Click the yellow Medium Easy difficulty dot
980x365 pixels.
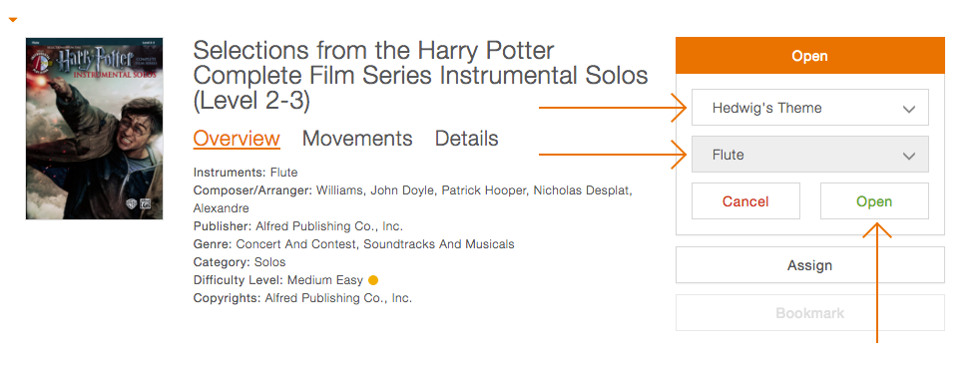[x=373, y=280]
